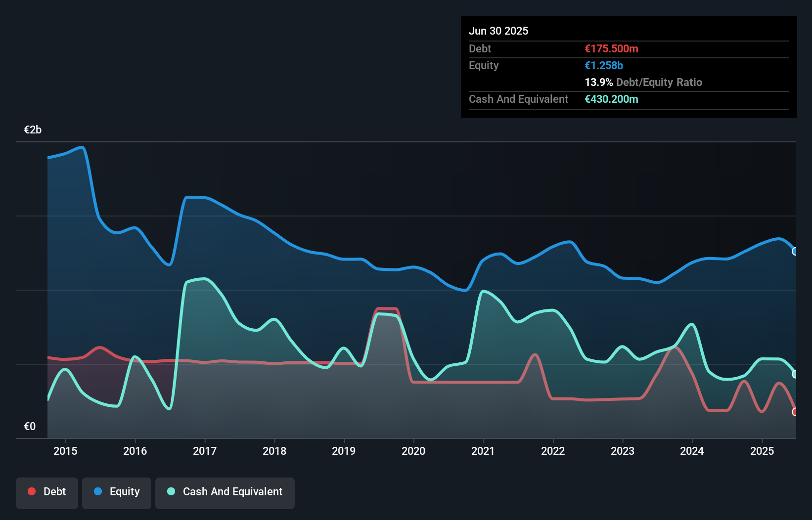Toggle the Equity series legend button
812x520 pixels.
click(117, 492)
